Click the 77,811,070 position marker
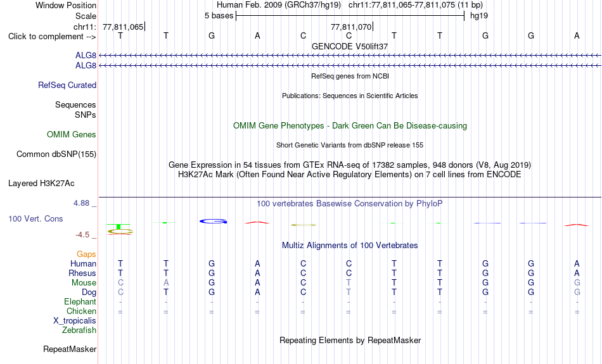The height and width of the screenshot is (364, 602). pyautogui.click(x=351, y=27)
